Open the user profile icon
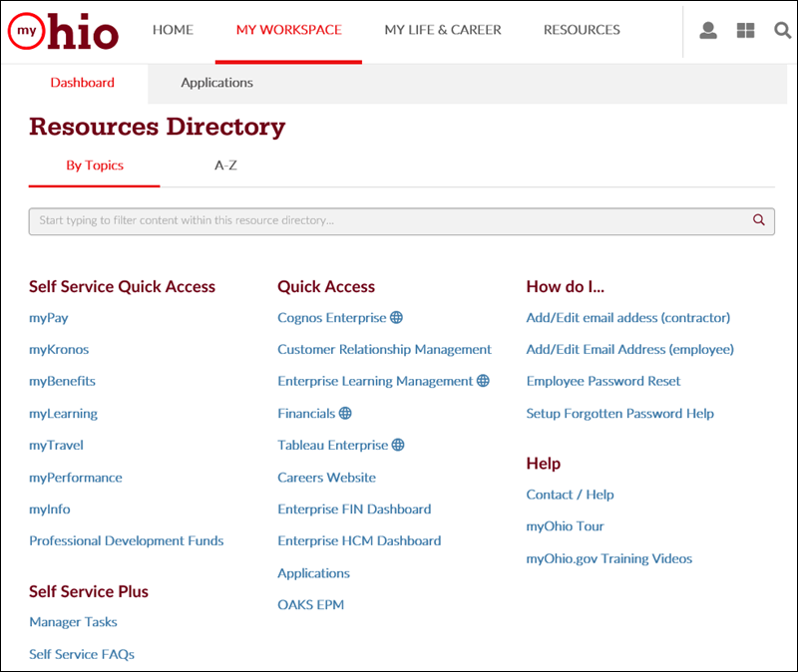This screenshot has width=798, height=672. (x=708, y=31)
